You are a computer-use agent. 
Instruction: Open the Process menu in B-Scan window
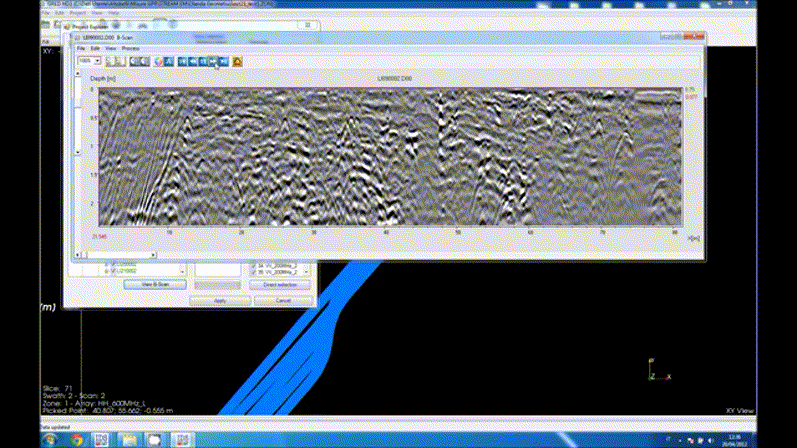click(x=131, y=48)
